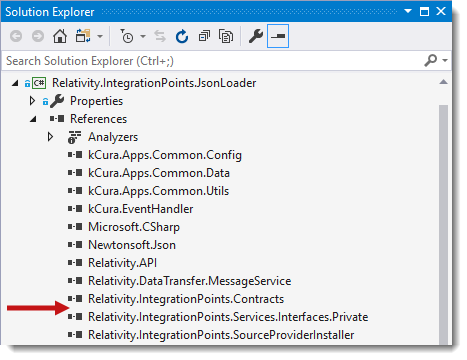Select Relativity.IntegrationPoints.SourceProviderInstaller reference
Image resolution: width=467 pixels, height=360 pixels.
[221, 335]
